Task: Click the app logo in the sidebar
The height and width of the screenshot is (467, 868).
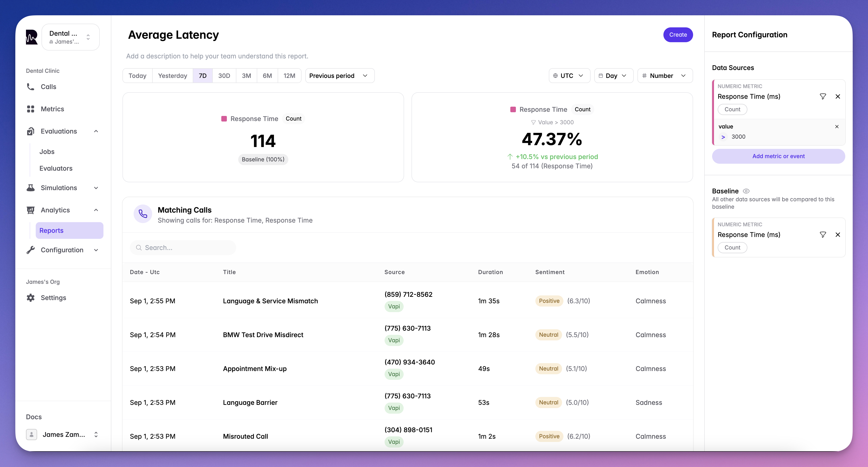Action: (32, 37)
